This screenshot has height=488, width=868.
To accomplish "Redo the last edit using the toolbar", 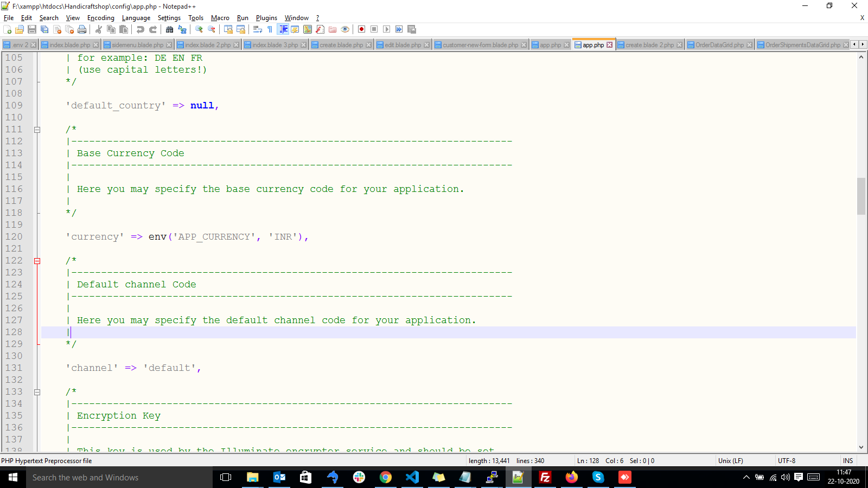I will point(153,29).
